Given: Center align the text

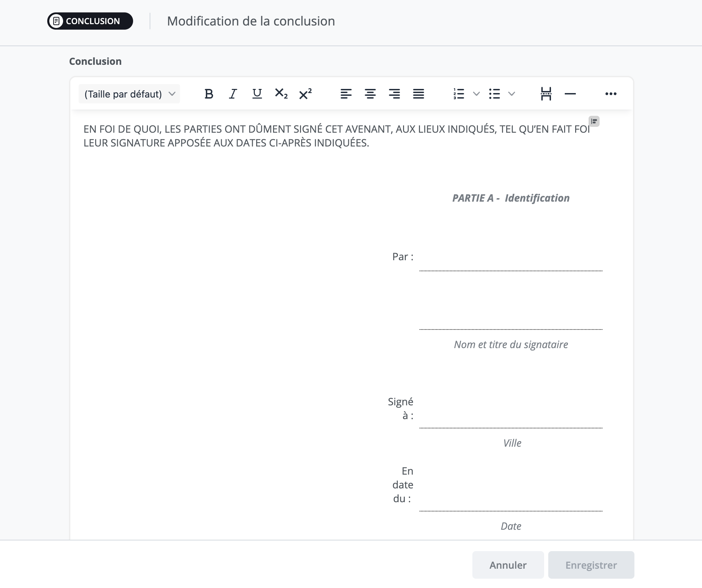Looking at the screenshot, I should coord(370,94).
